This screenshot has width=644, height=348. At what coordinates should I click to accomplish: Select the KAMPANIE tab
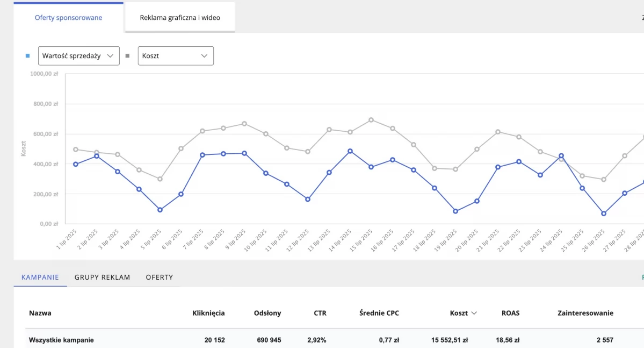pyautogui.click(x=40, y=278)
